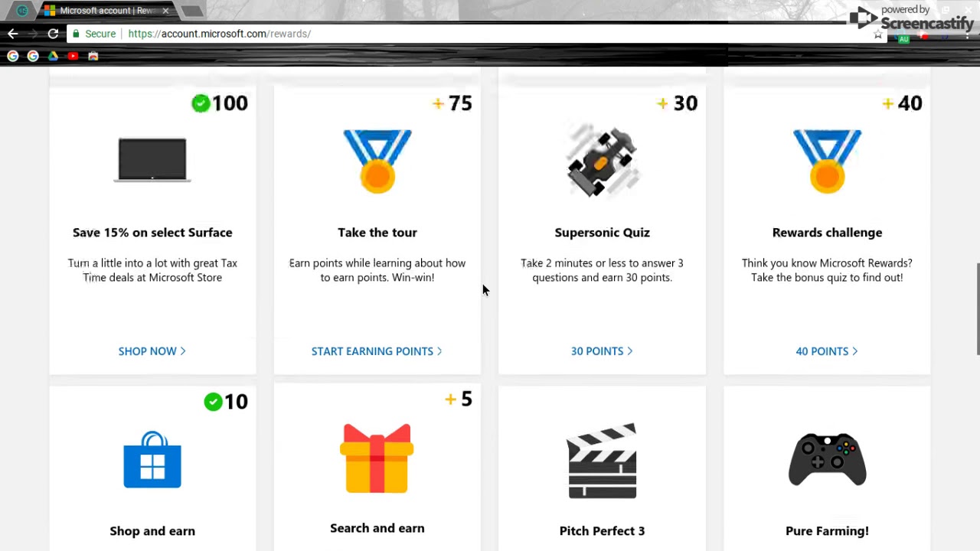
Task: Click Search and earn title
Action: [x=377, y=528]
